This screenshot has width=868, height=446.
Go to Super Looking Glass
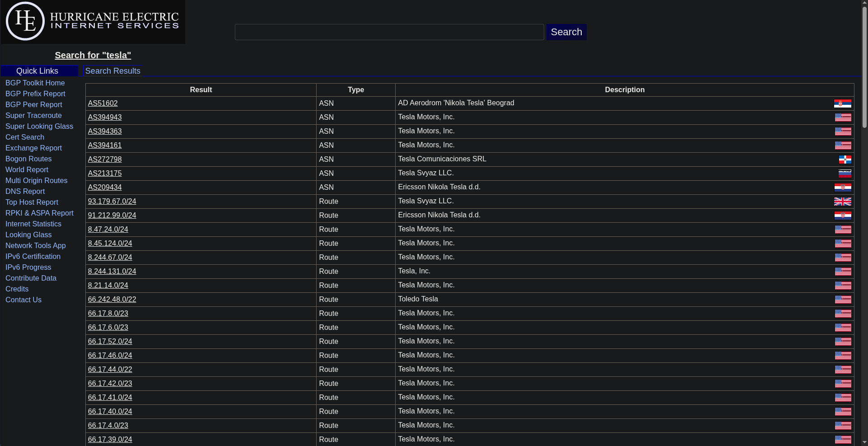pyautogui.click(x=39, y=127)
